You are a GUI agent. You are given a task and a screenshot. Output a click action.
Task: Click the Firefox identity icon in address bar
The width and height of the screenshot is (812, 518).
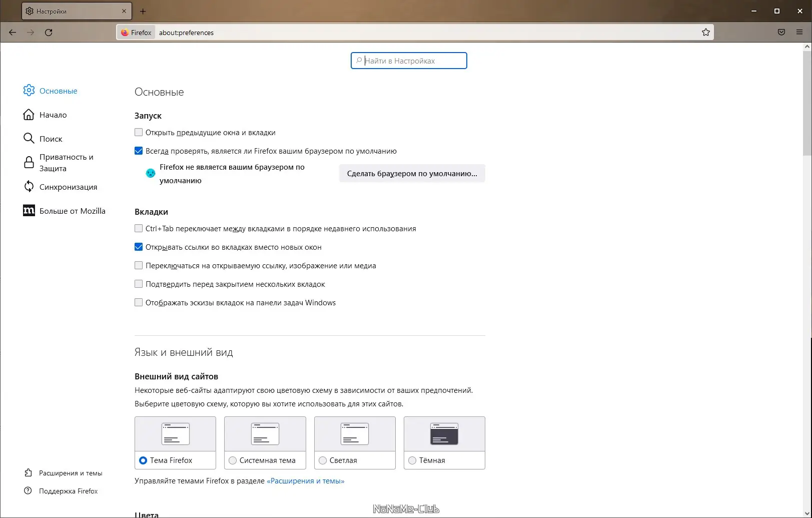[x=136, y=33]
